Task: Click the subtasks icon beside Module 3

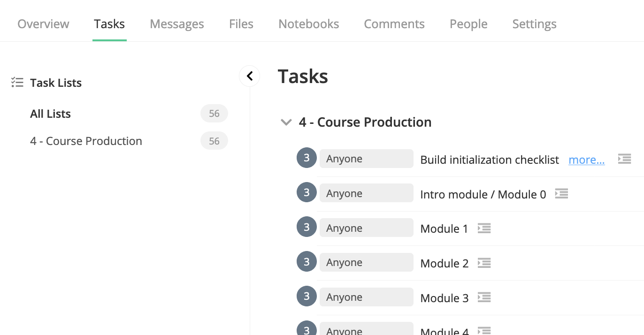Action: [x=484, y=297]
